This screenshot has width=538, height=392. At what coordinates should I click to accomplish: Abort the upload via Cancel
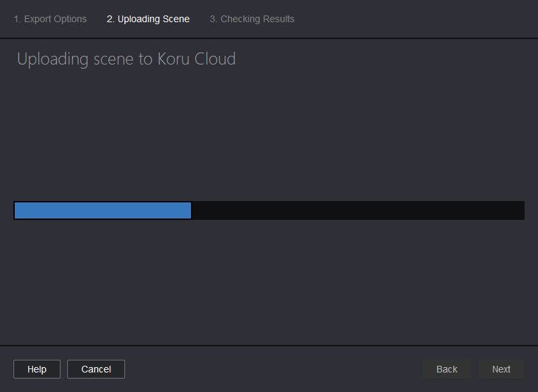[x=95, y=368]
